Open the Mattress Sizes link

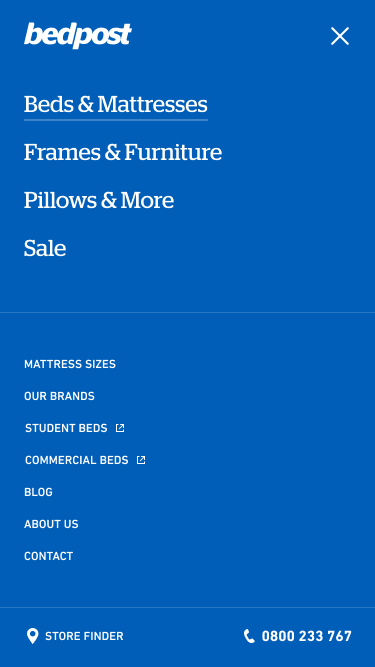pyautogui.click(x=70, y=364)
